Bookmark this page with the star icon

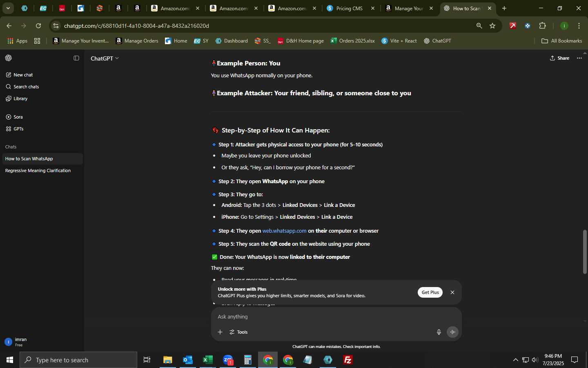(492, 26)
